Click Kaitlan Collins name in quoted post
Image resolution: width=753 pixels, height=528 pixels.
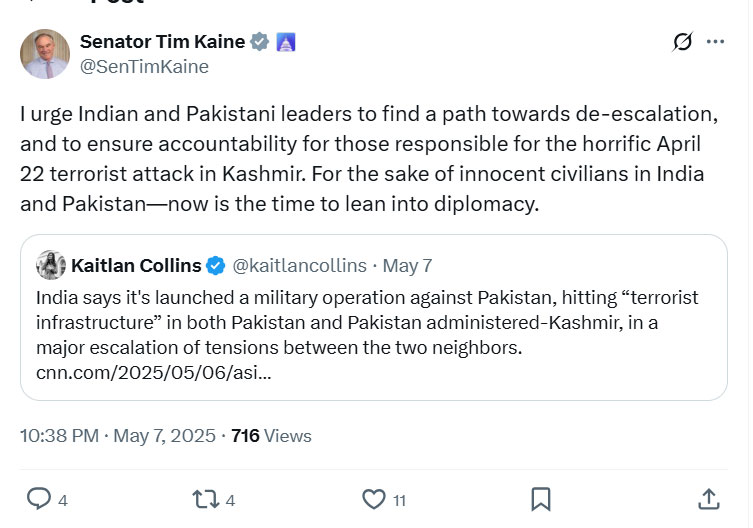[135, 265]
